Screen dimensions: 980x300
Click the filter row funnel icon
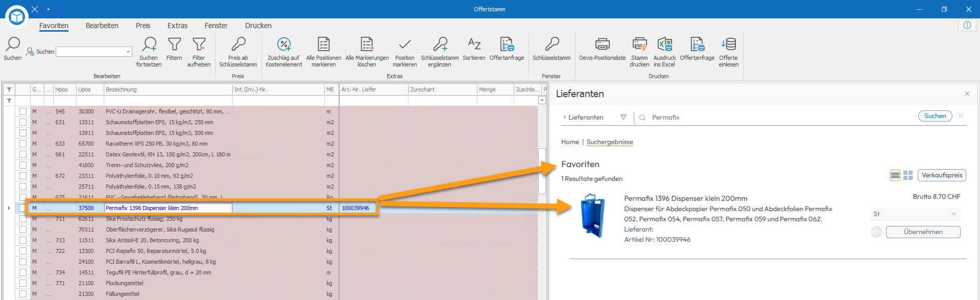tap(9, 101)
